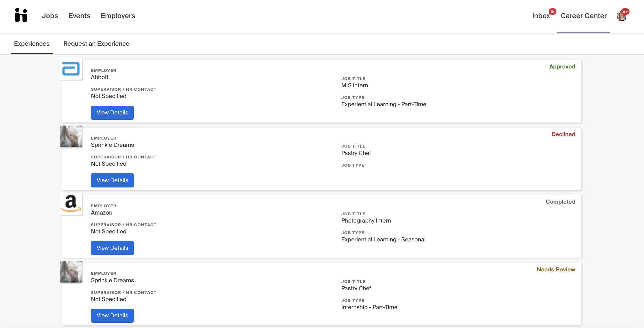Go to the Events page

(79, 16)
